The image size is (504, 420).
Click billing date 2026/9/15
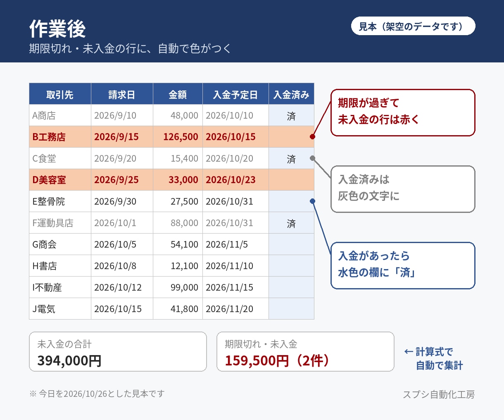pyautogui.click(x=122, y=137)
